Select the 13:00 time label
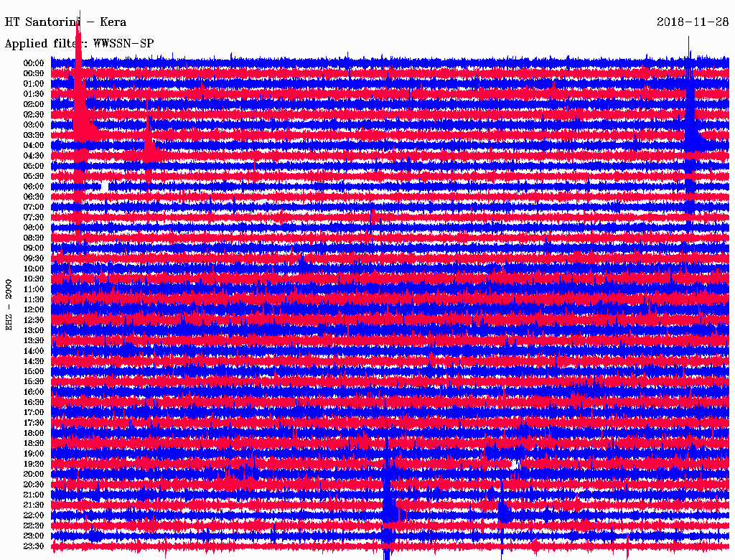 34,330
